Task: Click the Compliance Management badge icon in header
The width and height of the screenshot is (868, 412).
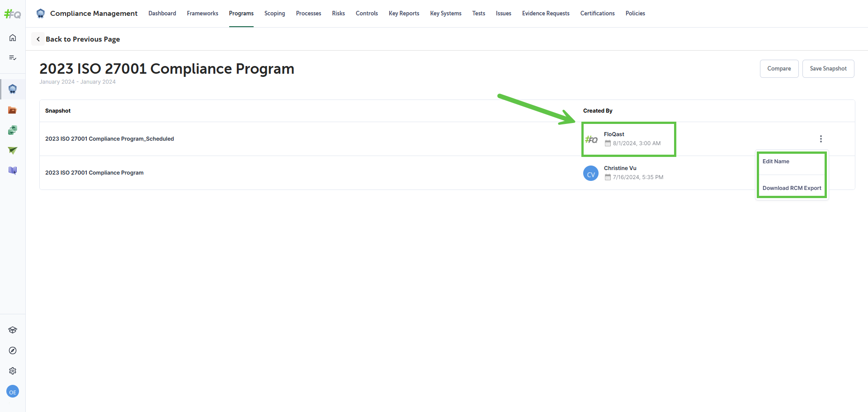Action: tap(41, 14)
